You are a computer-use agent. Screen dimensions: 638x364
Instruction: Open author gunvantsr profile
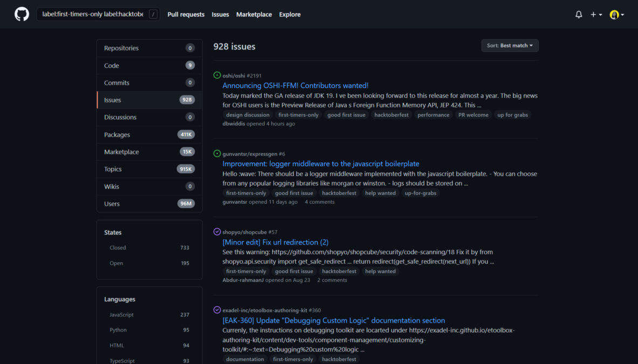[235, 202]
